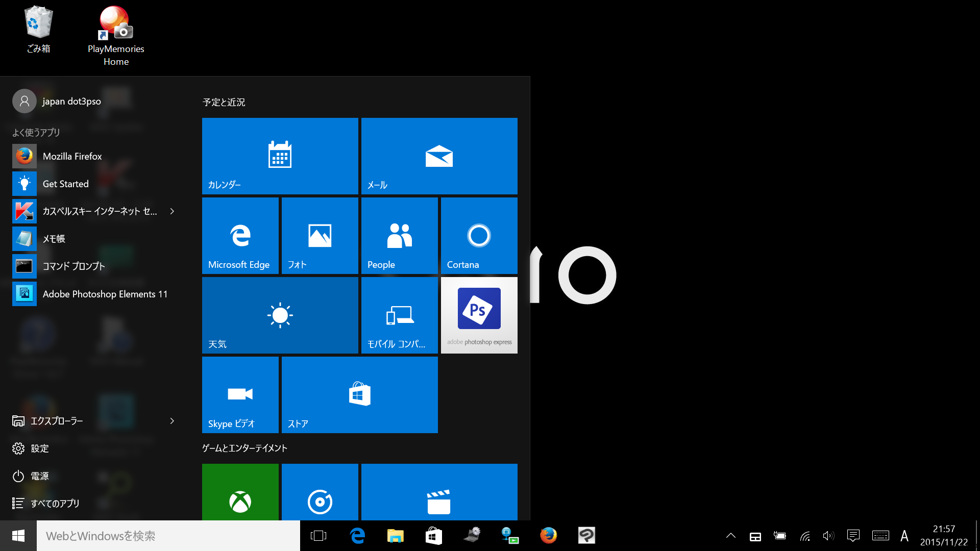Open Get Started from the app list
The image size is (980, 551).
96,184
